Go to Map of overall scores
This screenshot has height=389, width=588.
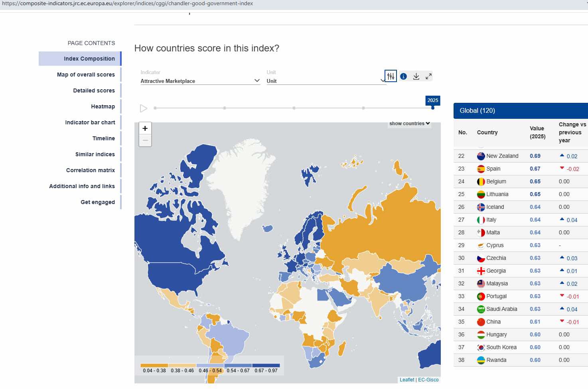(x=86, y=75)
